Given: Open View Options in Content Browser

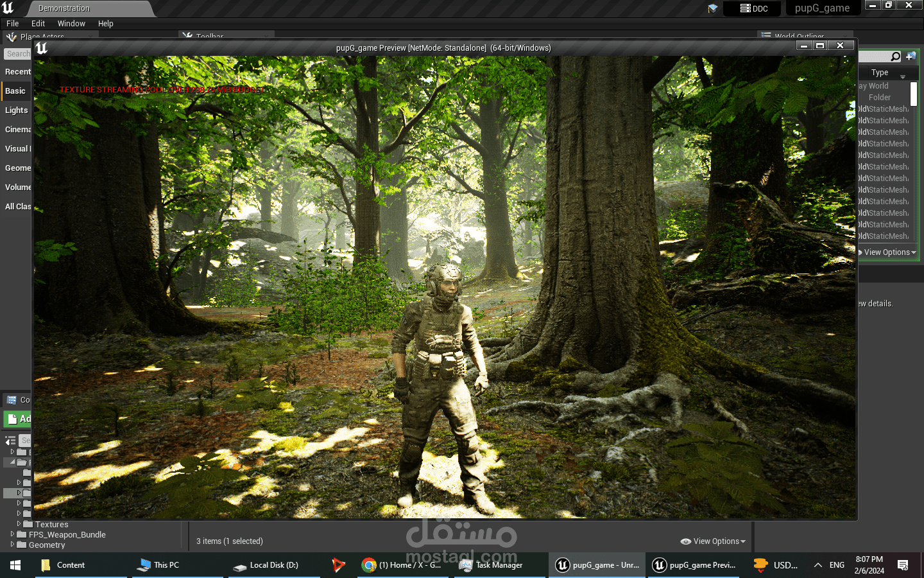Looking at the screenshot, I should click(713, 541).
